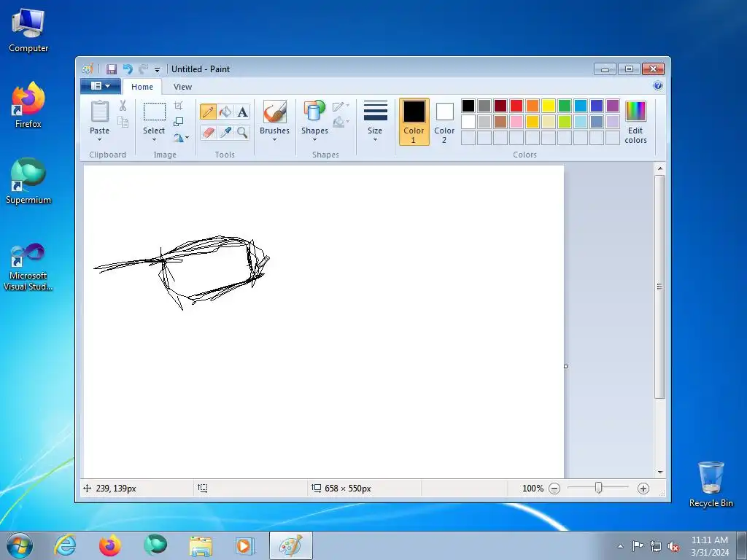Pick the yellow color swatch

coord(549,106)
